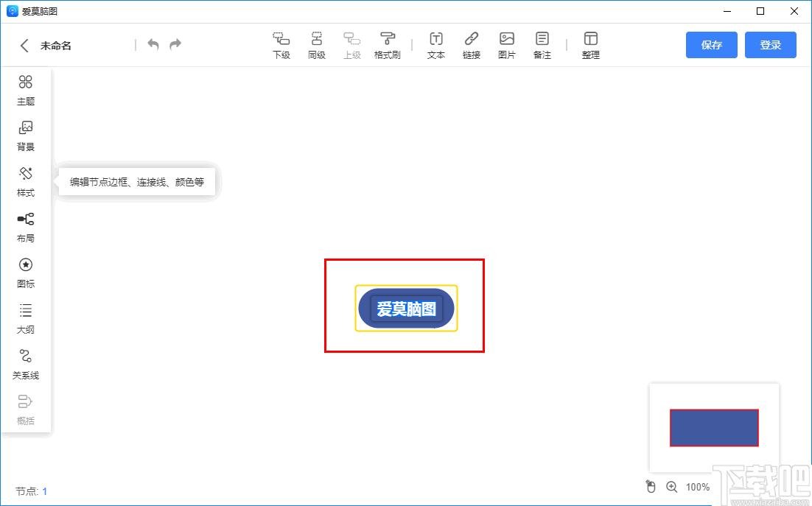Add a note using 备注
812x506 pixels.
(542, 45)
